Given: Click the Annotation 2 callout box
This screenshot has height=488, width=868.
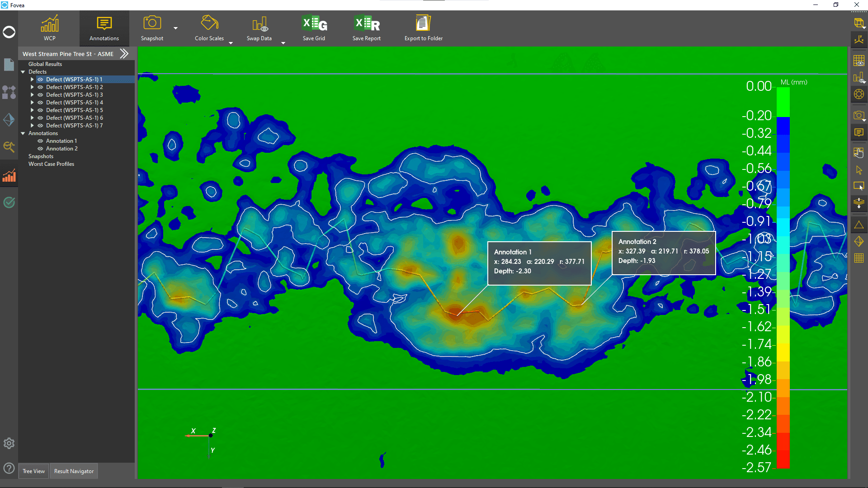Looking at the screenshot, I should pos(664,253).
